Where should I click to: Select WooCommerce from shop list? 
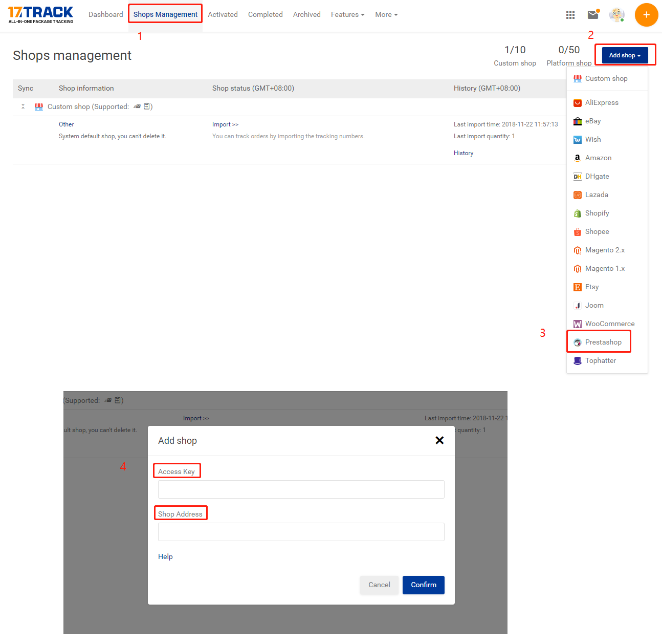(607, 324)
